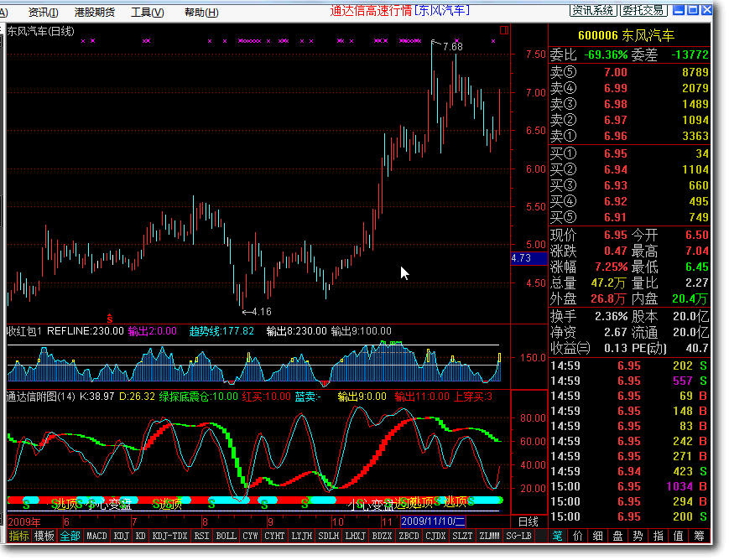
Task: Click 买① price 6.95
Action: click(616, 153)
